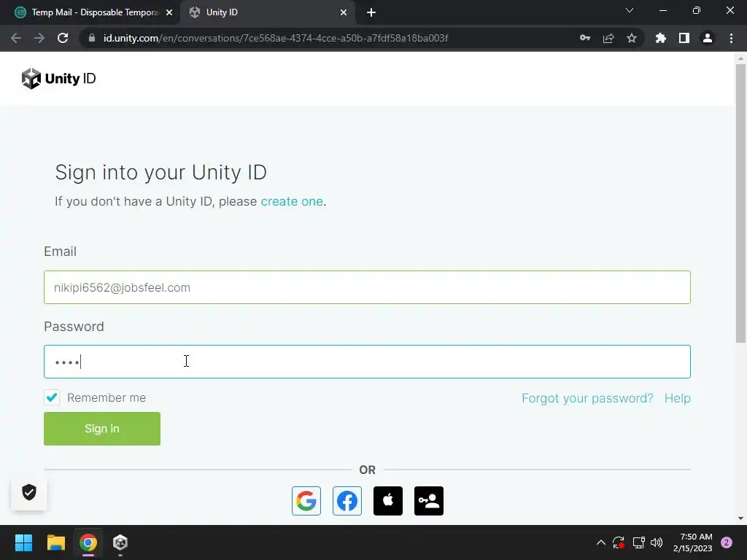The height and width of the screenshot is (560, 747).
Task: Open a new browser tab
Action: click(371, 12)
